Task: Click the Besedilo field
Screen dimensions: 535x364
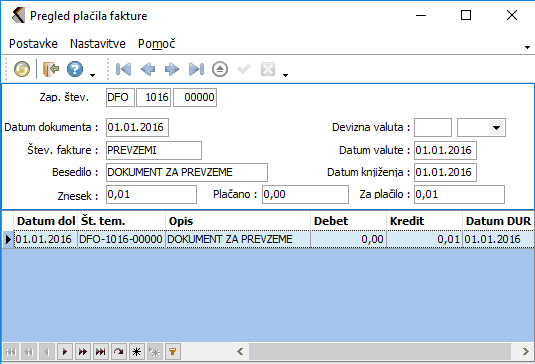Action: [187, 172]
